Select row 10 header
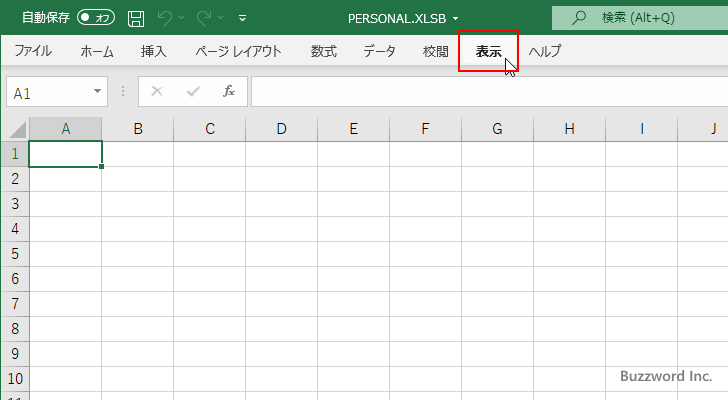Screen dimensions: 728x400 coord(15,379)
